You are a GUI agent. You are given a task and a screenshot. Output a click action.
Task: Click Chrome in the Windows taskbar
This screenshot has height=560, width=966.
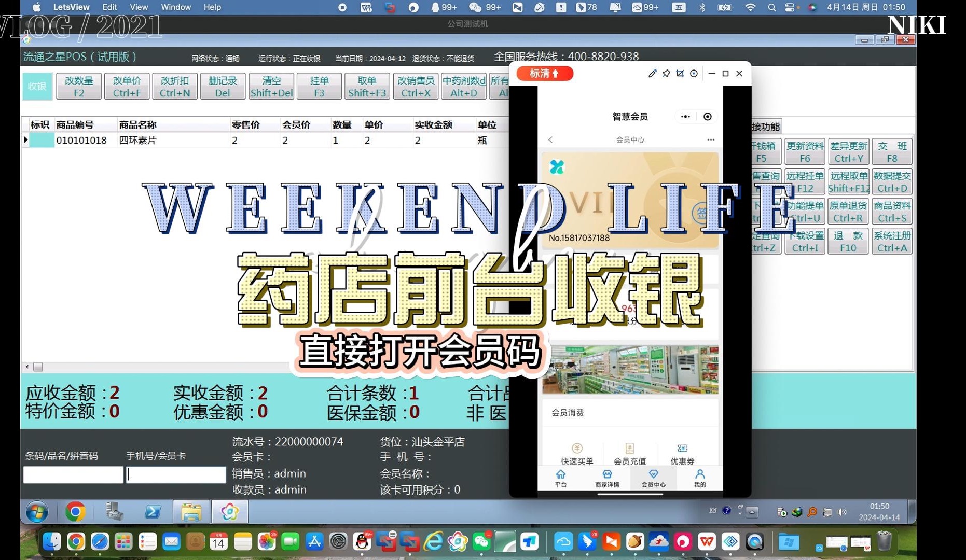click(75, 512)
